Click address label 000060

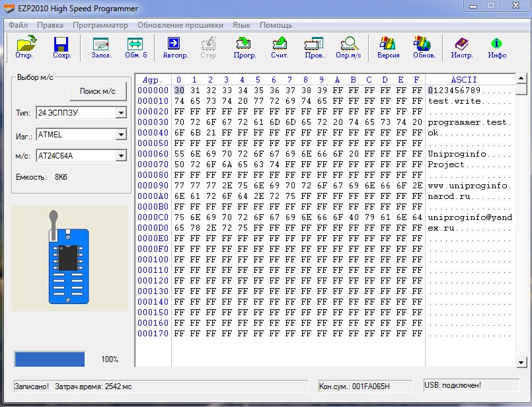[153, 154]
